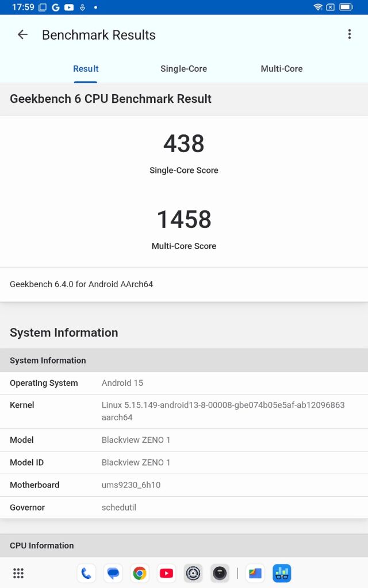
Task: Tap the battery status icon
Action: (x=346, y=7)
